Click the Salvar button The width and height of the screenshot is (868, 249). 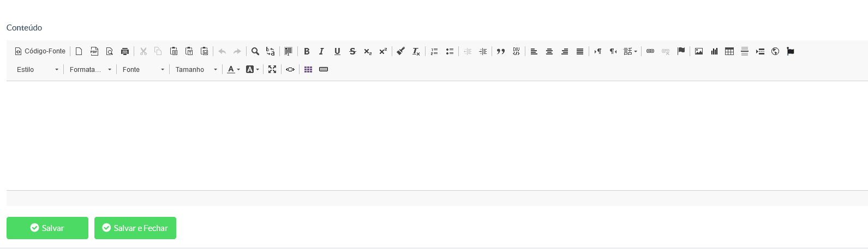click(x=47, y=228)
